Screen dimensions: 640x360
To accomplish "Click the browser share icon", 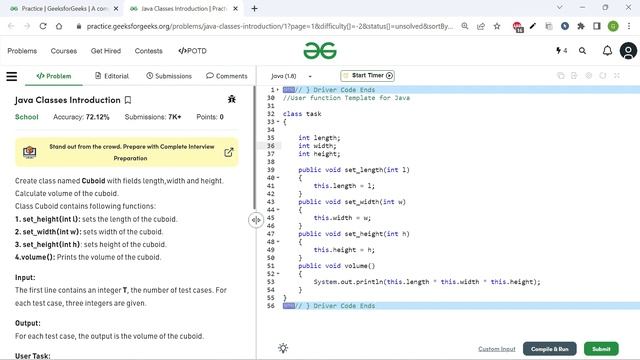I will pyautogui.click(x=481, y=26).
